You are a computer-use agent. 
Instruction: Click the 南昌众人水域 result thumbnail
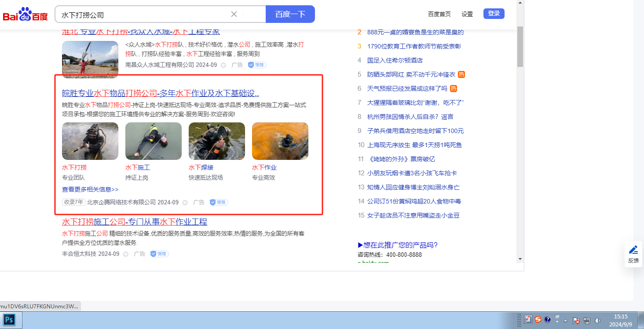tap(90, 59)
